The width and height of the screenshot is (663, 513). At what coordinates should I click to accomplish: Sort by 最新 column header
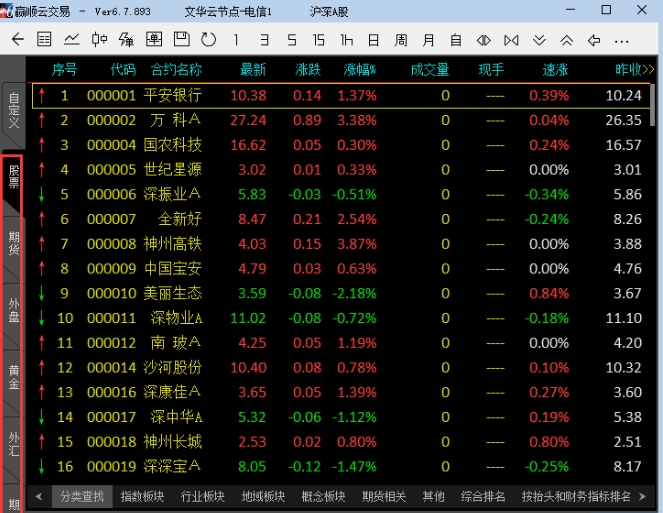coord(253,69)
